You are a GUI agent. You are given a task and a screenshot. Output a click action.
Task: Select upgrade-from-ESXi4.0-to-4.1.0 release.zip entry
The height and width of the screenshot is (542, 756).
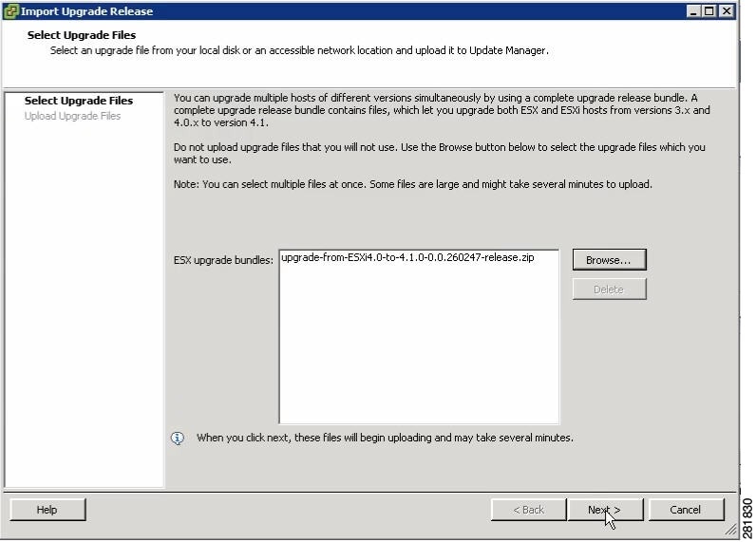[x=407, y=257]
